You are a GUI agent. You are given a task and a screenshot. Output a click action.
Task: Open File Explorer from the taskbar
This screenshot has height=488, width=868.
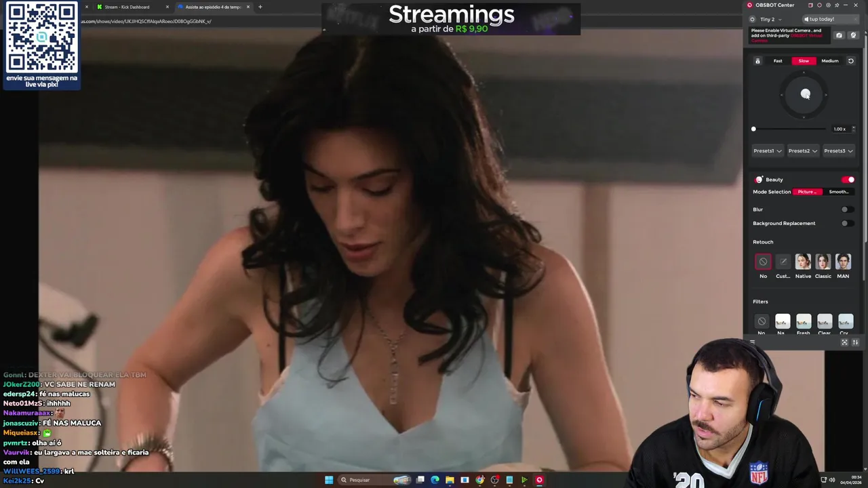(450, 480)
